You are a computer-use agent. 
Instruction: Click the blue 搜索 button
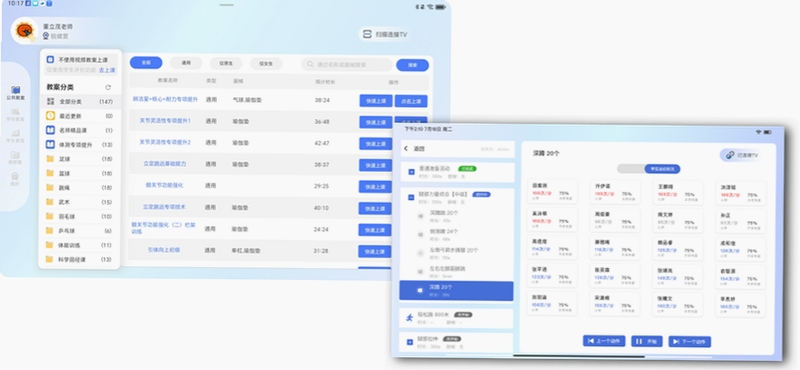(x=412, y=65)
